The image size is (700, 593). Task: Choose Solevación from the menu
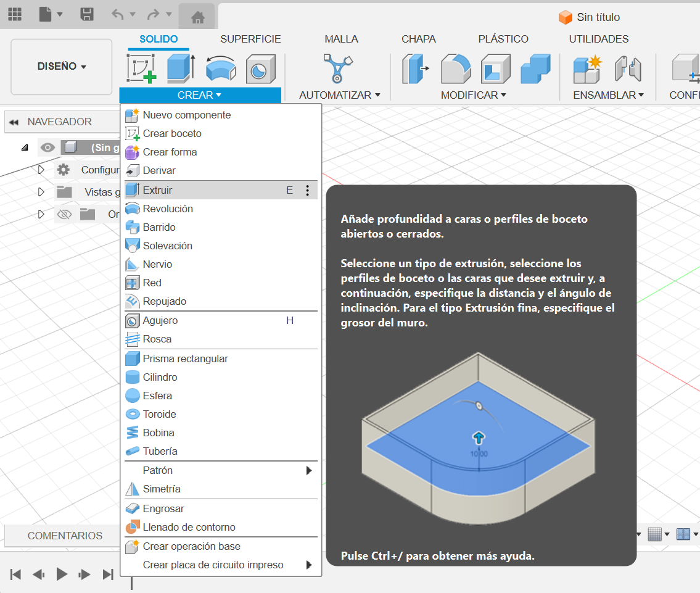221,246
